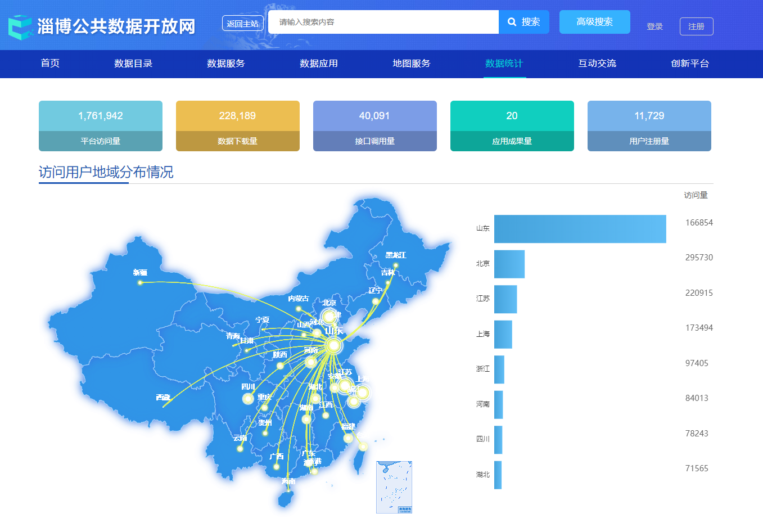Click the Sichuan circle marker on map

point(248,398)
